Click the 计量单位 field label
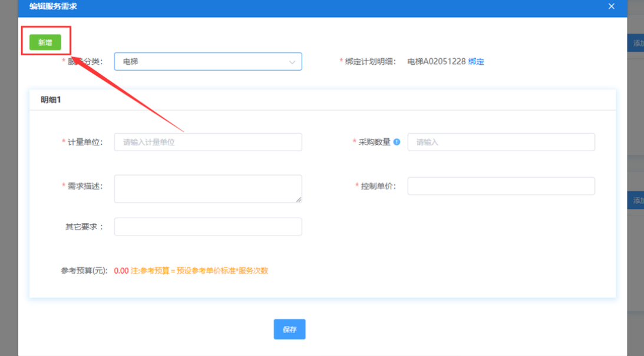 (x=85, y=142)
